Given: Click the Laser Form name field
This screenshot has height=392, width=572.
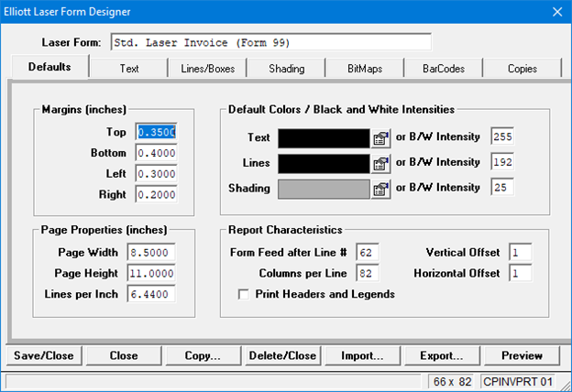Looking at the screenshot, I should coord(269,42).
